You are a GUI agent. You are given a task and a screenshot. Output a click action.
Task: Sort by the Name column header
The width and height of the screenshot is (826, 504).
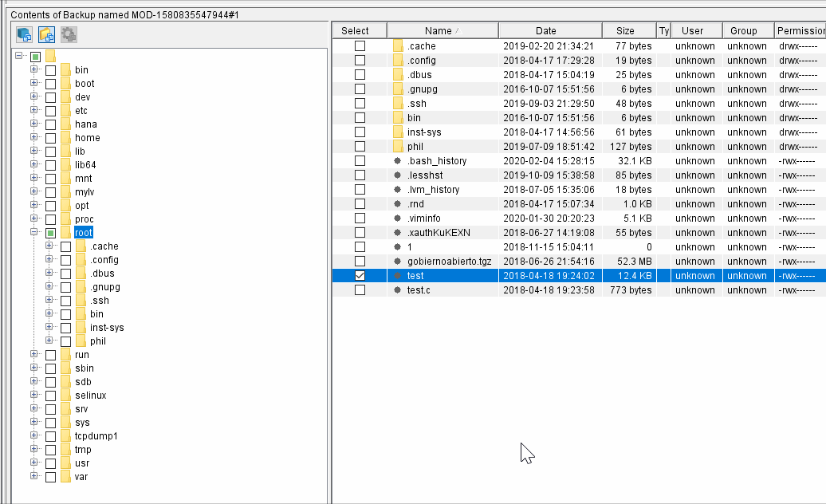point(442,30)
